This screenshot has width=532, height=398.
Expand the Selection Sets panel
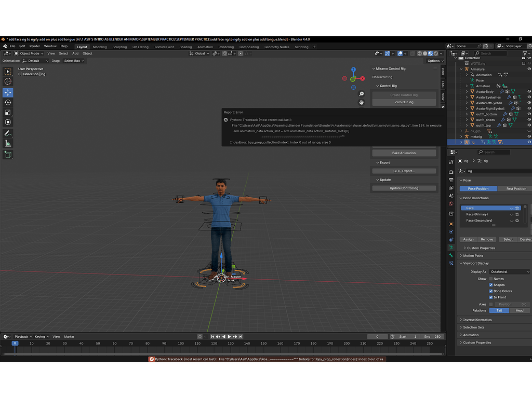point(473,327)
